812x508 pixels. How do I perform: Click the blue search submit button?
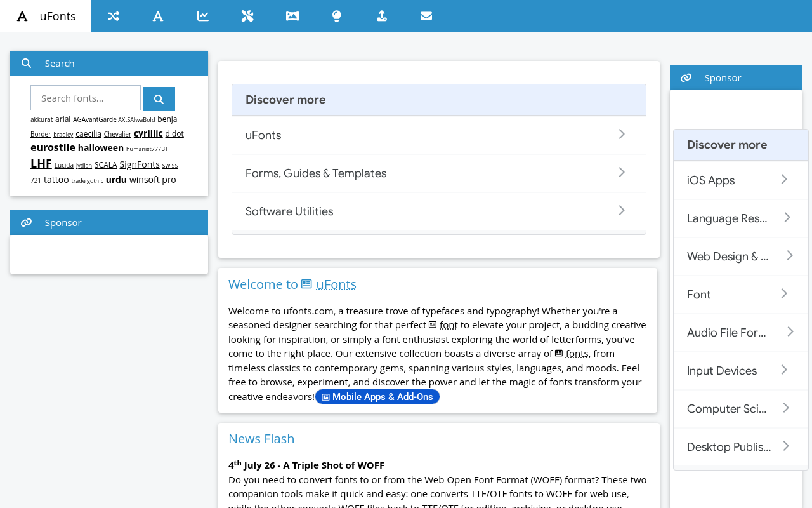pos(159,99)
